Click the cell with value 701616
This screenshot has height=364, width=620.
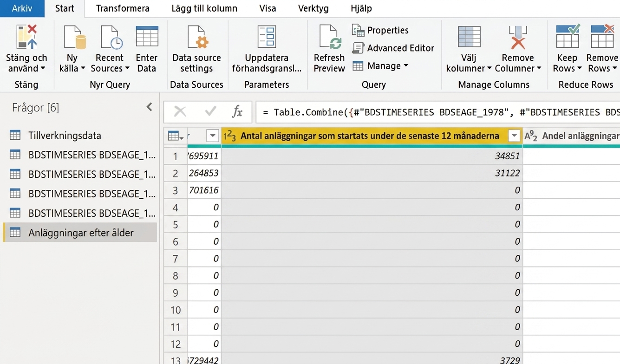coord(204,190)
